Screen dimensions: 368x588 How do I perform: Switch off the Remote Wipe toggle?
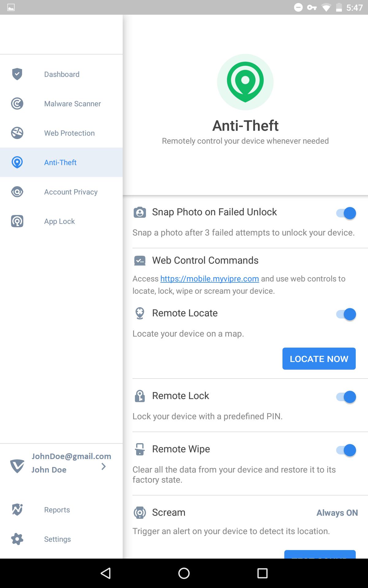coord(346,450)
